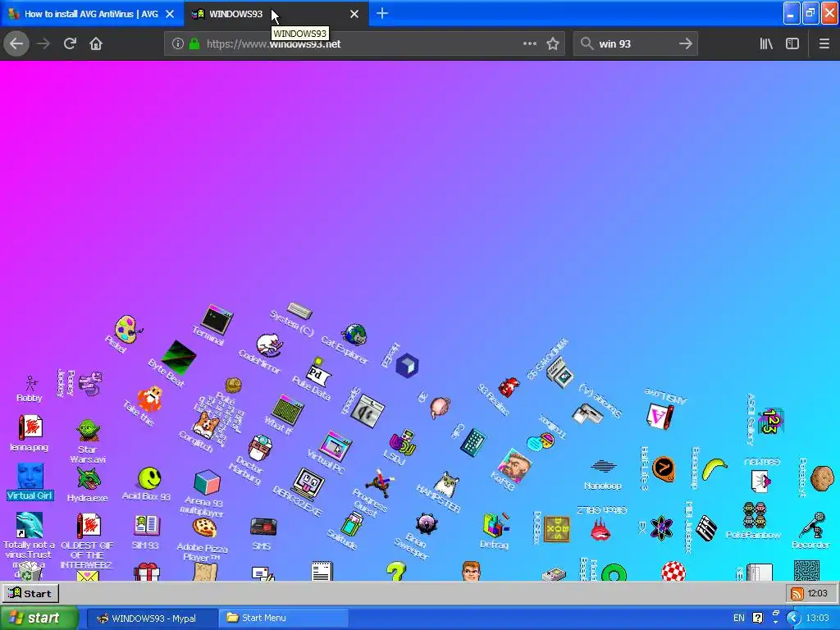Open the HAMPSTER icon
Image resolution: width=840 pixels, height=630 pixels.
pyautogui.click(x=446, y=485)
